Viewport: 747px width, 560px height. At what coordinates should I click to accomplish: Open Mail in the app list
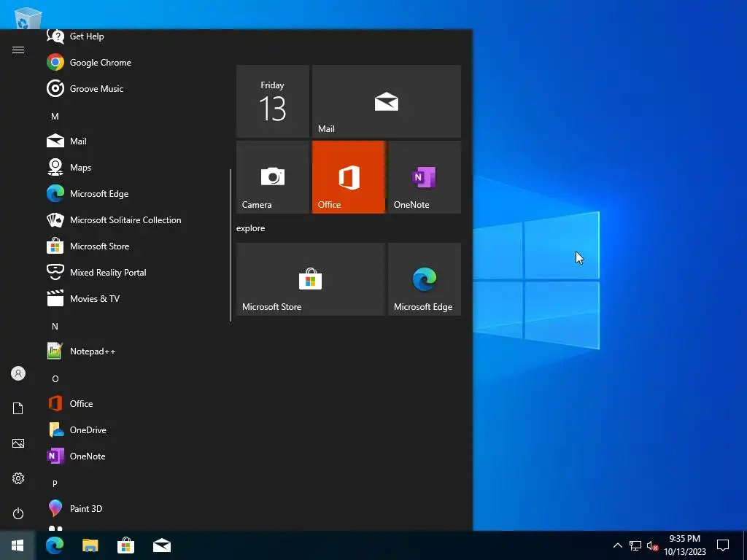[x=133, y=141]
